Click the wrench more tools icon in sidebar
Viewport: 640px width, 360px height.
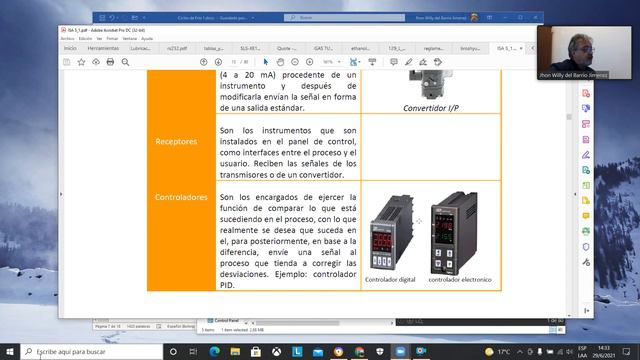[x=586, y=262]
